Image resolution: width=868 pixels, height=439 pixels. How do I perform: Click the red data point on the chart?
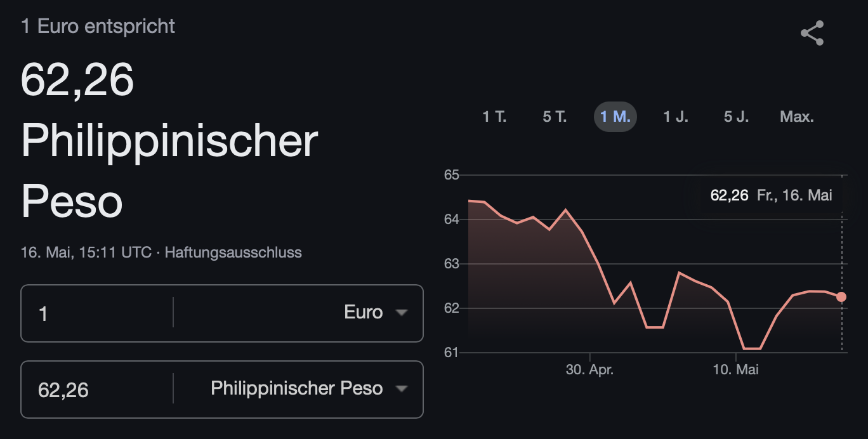(x=841, y=297)
